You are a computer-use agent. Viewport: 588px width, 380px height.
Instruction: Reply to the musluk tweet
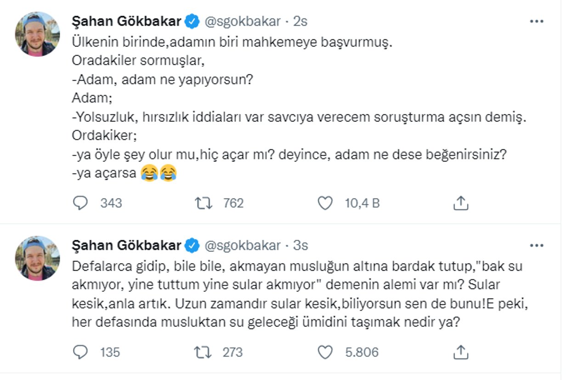[81, 352]
